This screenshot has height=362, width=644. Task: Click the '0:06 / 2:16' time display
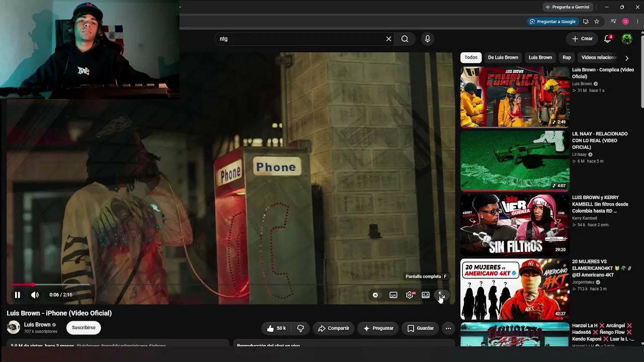[61, 295]
